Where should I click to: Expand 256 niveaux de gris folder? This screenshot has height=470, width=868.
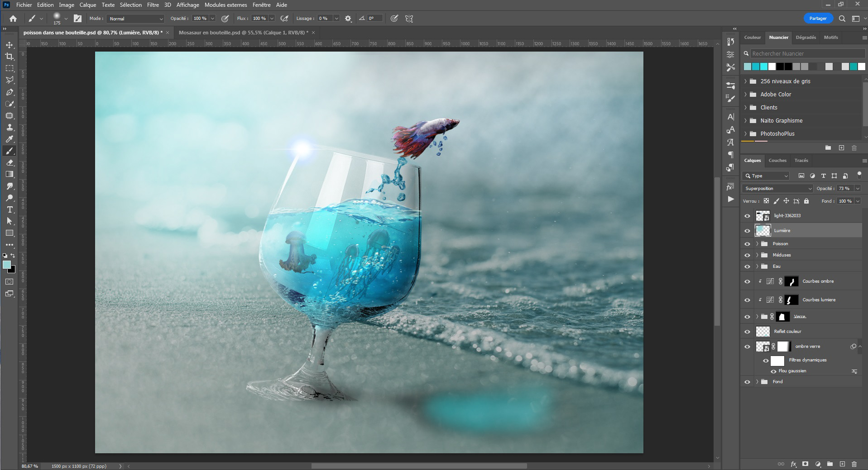point(745,81)
